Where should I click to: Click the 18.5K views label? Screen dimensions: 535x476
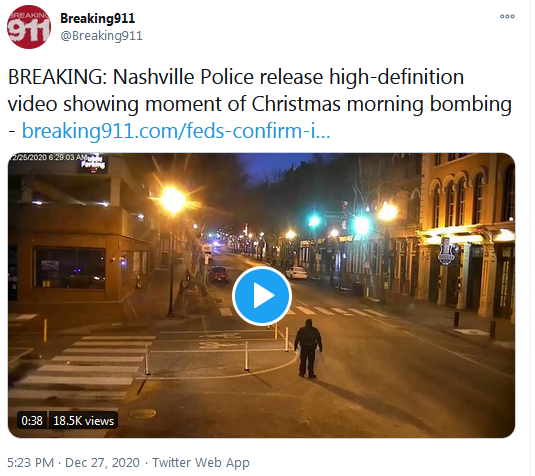(84, 420)
